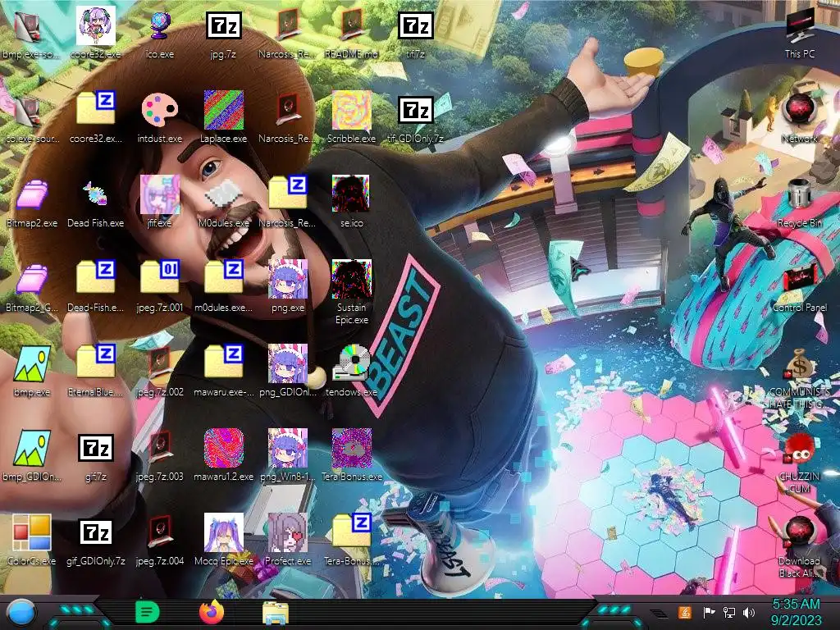Open the volume speaker tray icon
The image size is (840, 630).
pyautogui.click(x=749, y=612)
